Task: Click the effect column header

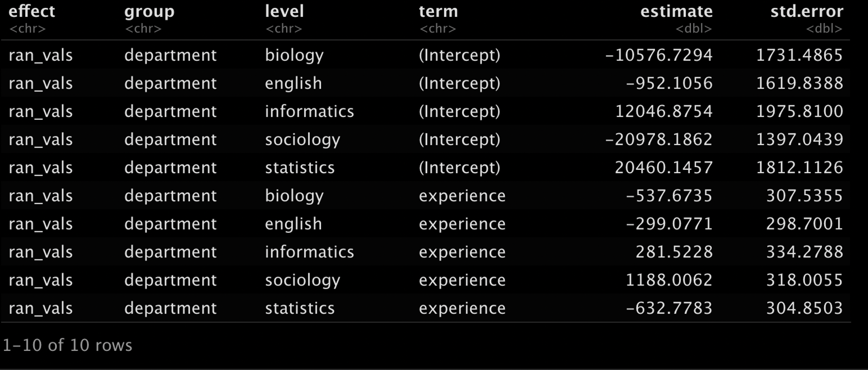Action: tap(32, 11)
